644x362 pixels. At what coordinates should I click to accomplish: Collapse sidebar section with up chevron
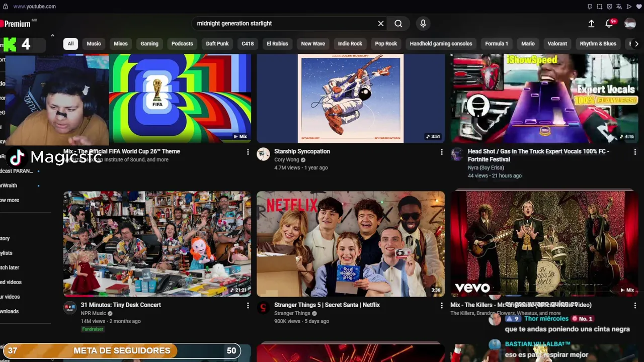coord(52,36)
